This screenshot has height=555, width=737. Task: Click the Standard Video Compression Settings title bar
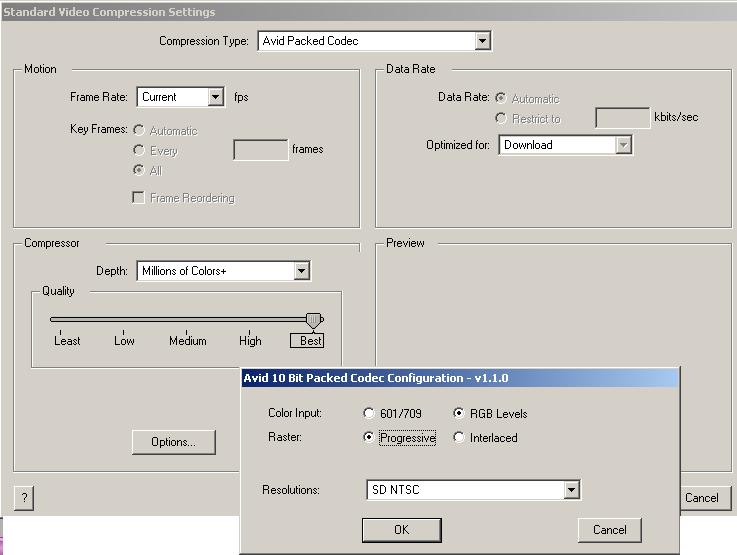click(x=368, y=12)
